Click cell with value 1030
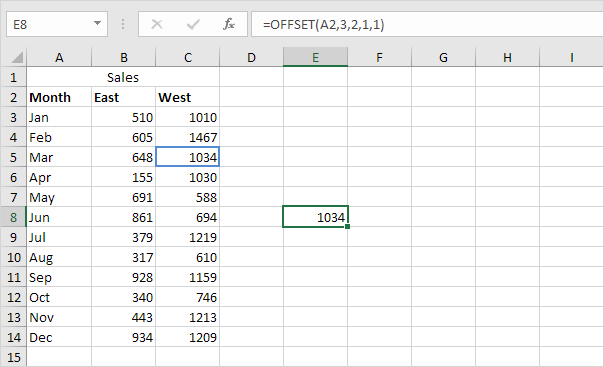This screenshot has width=604, height=367. (x=188, y=178)
